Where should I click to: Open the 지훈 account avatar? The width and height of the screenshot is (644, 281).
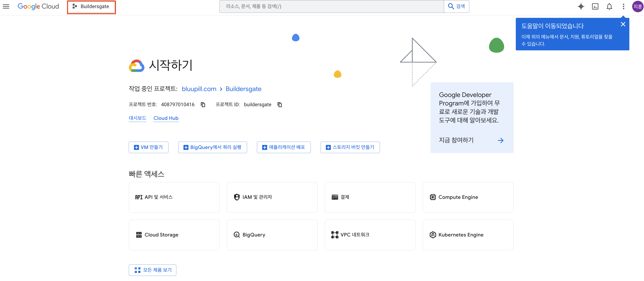638,7
